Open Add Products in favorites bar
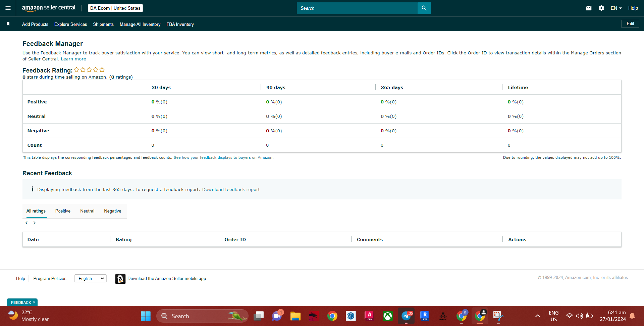Image resolution: width=644 pixels, height=326 pixels. [x=35, y=24]
